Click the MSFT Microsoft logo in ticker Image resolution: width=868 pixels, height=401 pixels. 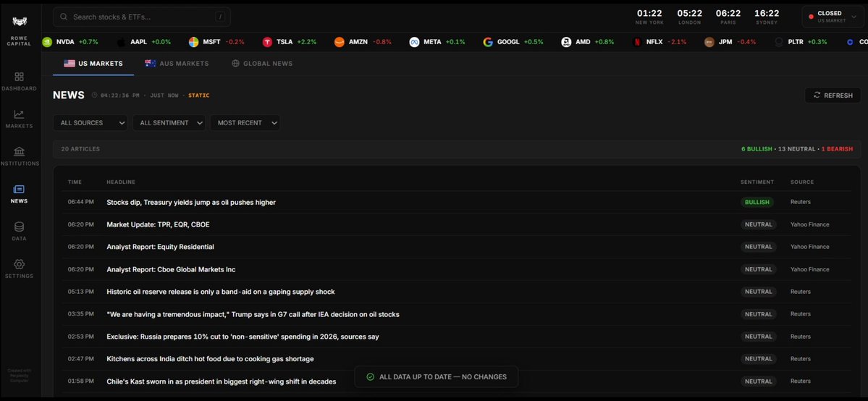point(194,42)
